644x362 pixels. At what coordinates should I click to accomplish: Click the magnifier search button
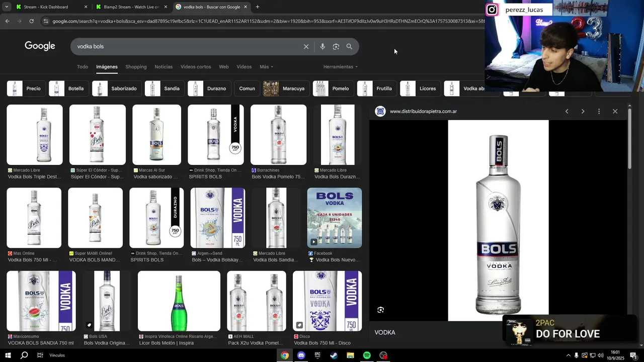pos(349,46)
